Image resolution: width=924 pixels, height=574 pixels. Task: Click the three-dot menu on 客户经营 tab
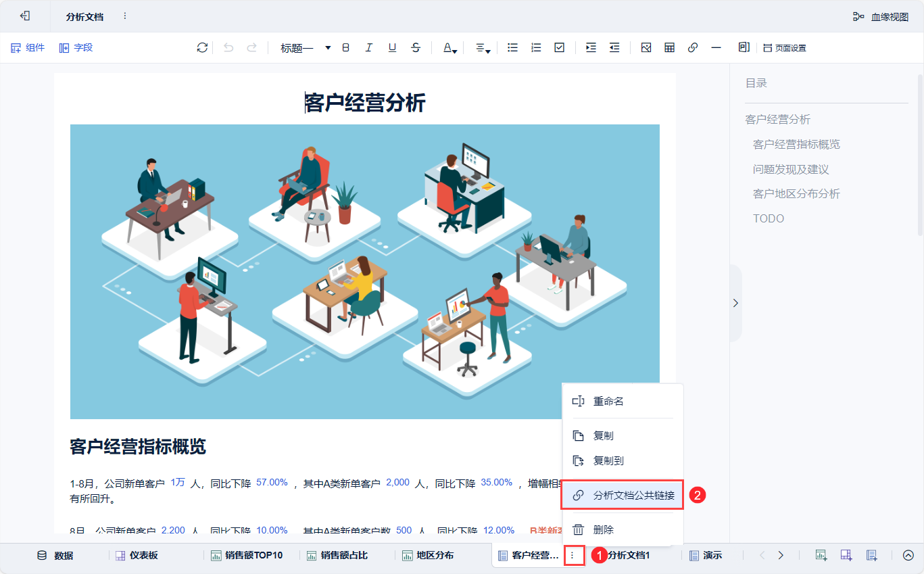point(573,556)
